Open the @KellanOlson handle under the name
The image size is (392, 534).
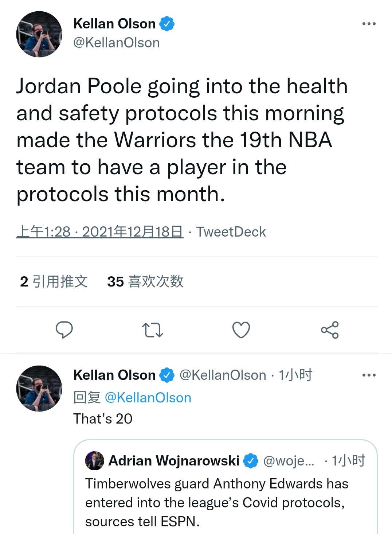tap(117, 43)
